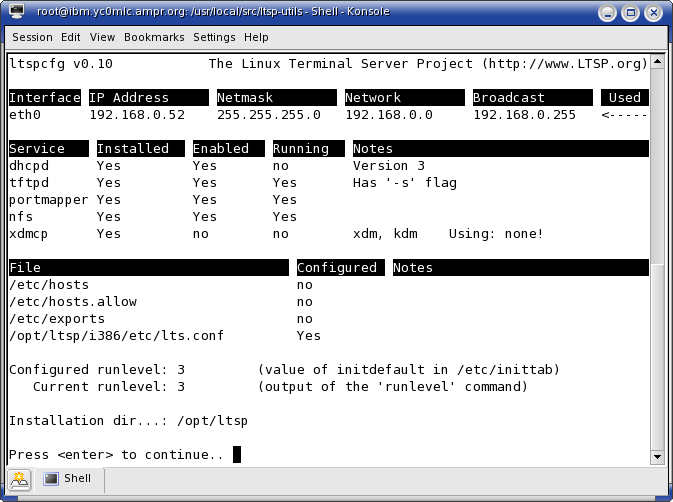Click the dhcpd service row name
Image resolution: width=673 pixels, height=502 pixels.
29,166
